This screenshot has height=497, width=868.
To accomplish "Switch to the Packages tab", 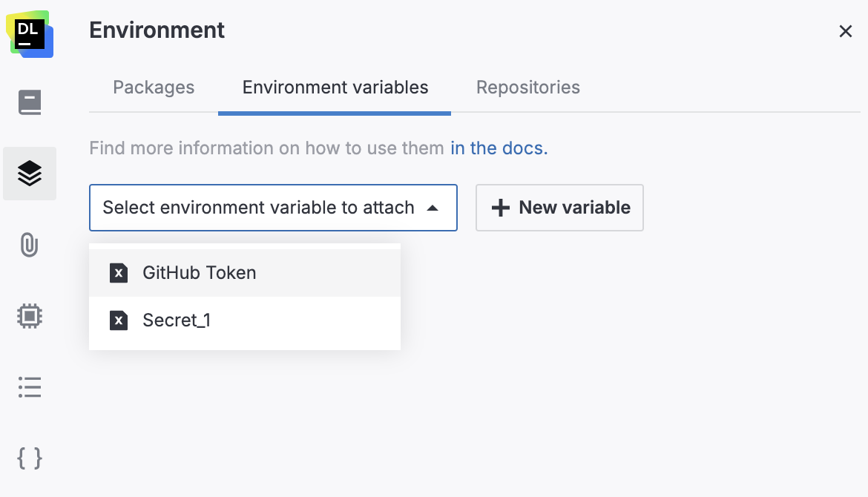I will click(154, 87).
